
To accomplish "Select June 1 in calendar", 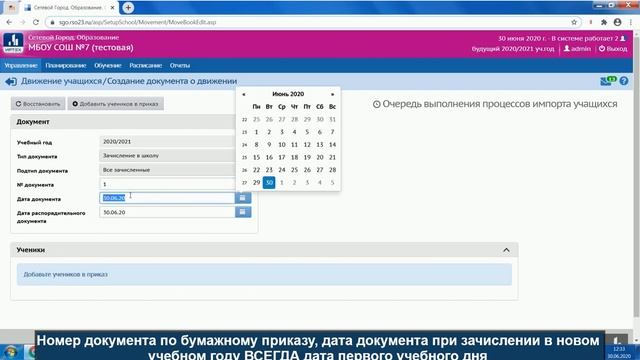I will pos(256,132).
